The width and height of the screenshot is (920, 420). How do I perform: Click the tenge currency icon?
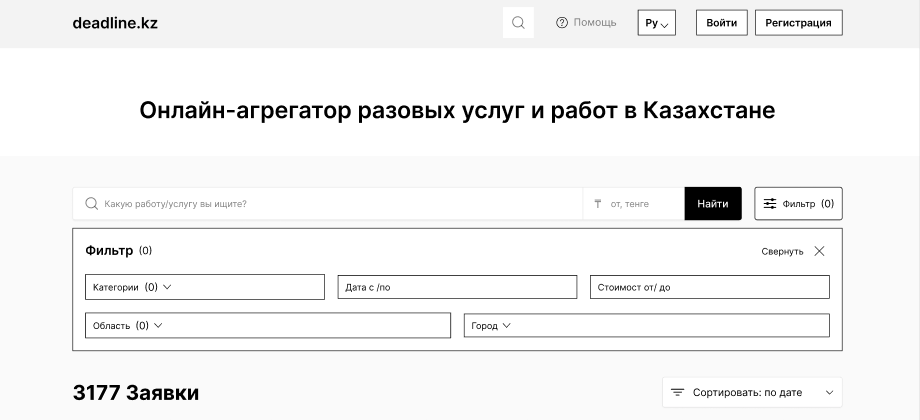598,204
